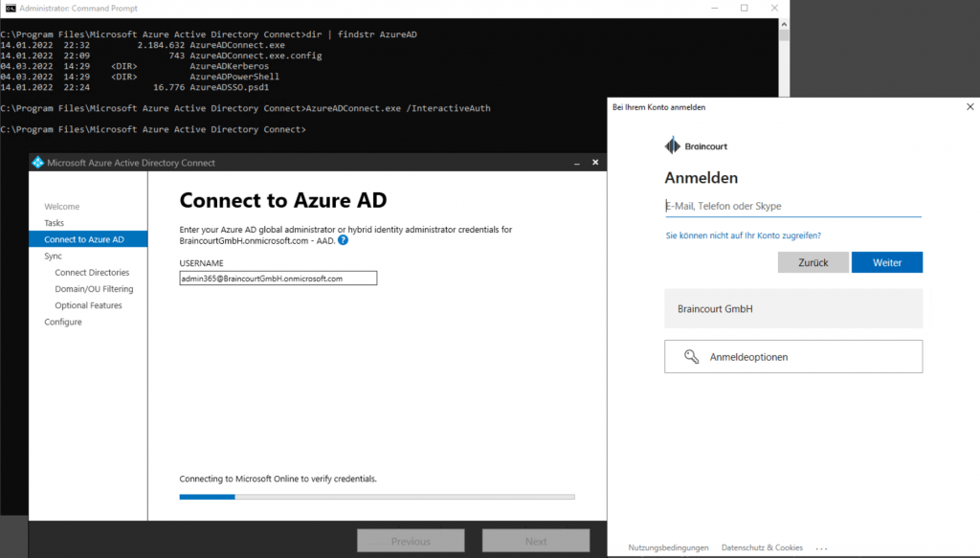Click the Azure AD Connect title bar icon
The height and width of the screenshot is (558, 980).
tap(37, 163)
